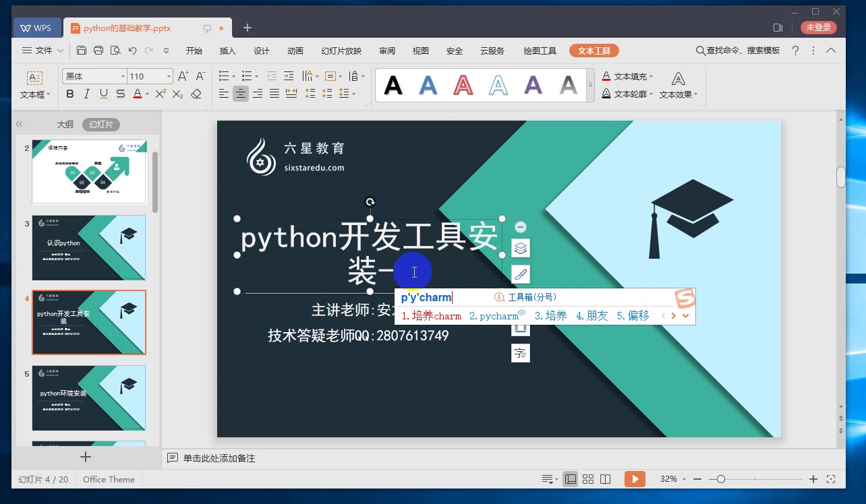
Task: Start slideshow with the play button
Action: pos(634,479)
